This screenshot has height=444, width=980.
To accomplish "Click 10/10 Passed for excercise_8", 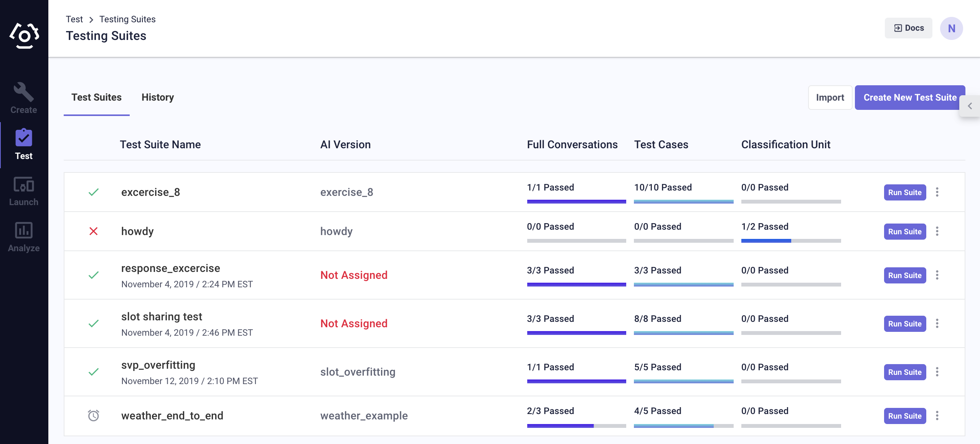I will 663,187.
